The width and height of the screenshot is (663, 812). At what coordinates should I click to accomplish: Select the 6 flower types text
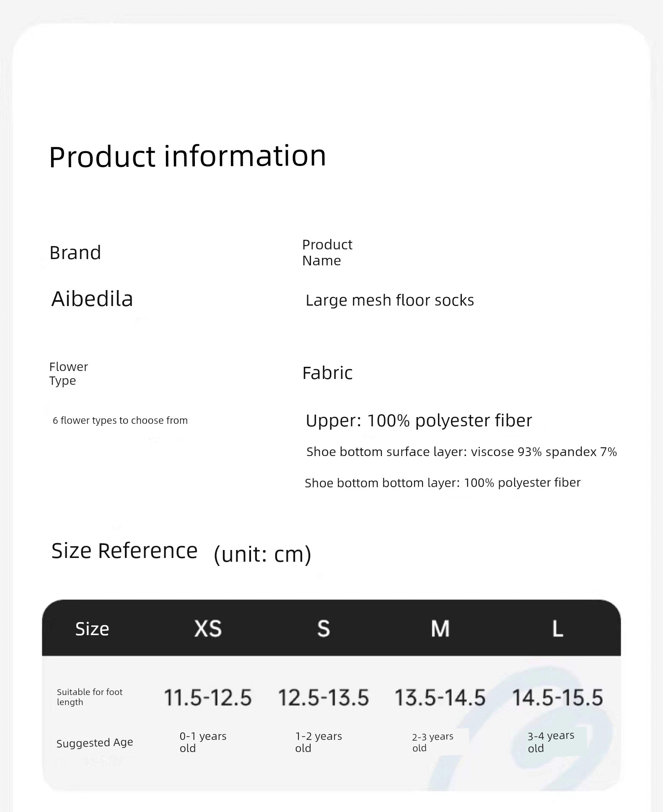[120, 420]
